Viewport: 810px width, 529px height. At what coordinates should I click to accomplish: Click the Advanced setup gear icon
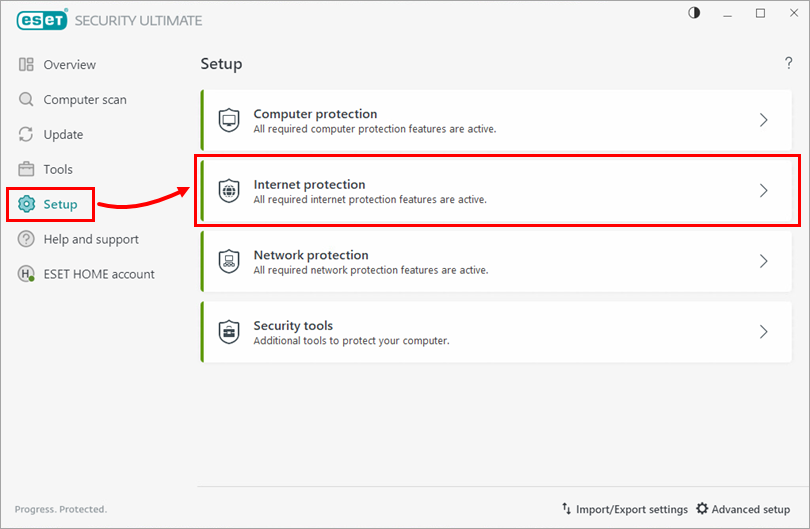click(x=702, y=509)
